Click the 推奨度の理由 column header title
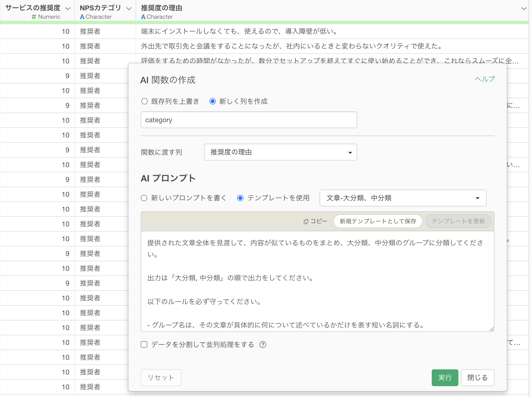The image size is (532, 397). coord(162,8)
